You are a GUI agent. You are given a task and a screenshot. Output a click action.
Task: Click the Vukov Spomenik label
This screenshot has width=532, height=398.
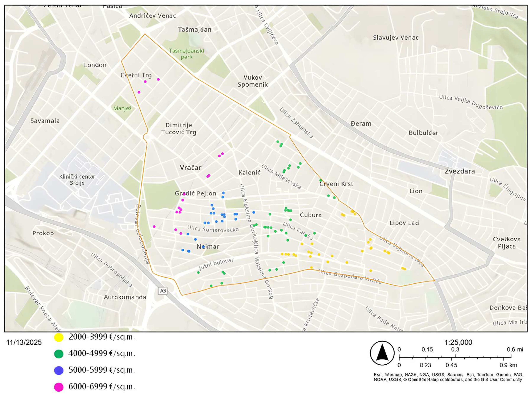pos(253,81)
